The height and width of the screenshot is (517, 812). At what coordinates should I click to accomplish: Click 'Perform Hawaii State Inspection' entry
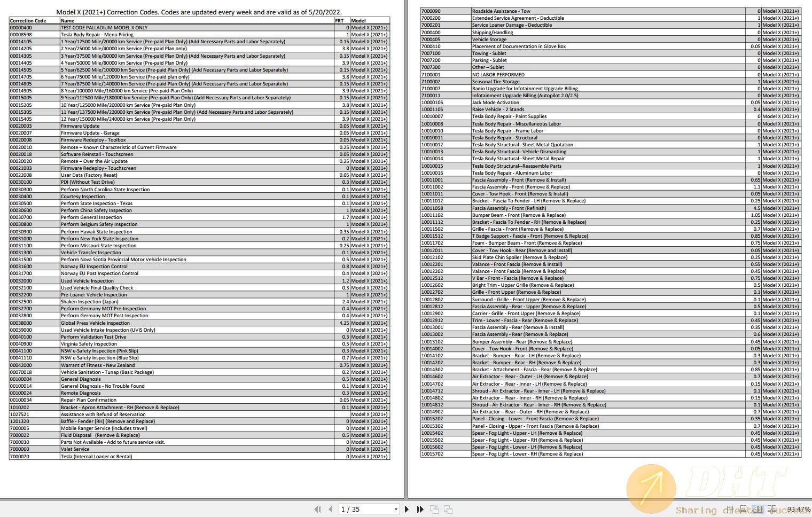(x=97, y=231)
